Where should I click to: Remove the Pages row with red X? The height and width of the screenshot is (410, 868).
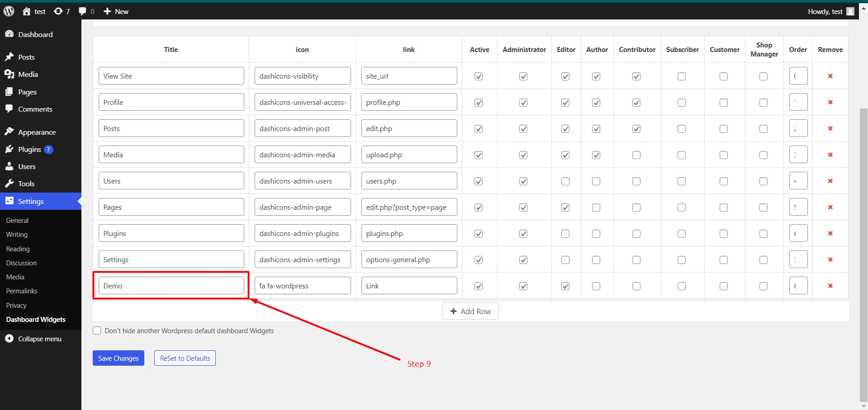[x=830, y=207]
